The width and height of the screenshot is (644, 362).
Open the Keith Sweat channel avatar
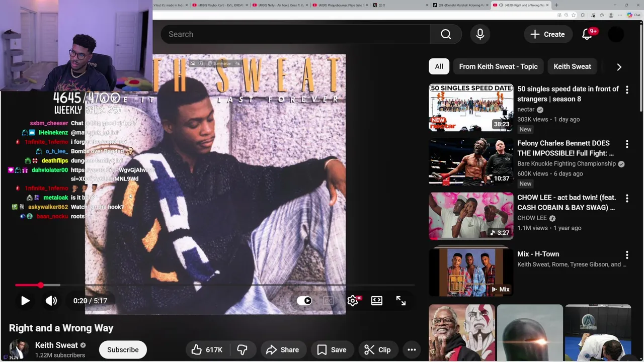[19, 349]
